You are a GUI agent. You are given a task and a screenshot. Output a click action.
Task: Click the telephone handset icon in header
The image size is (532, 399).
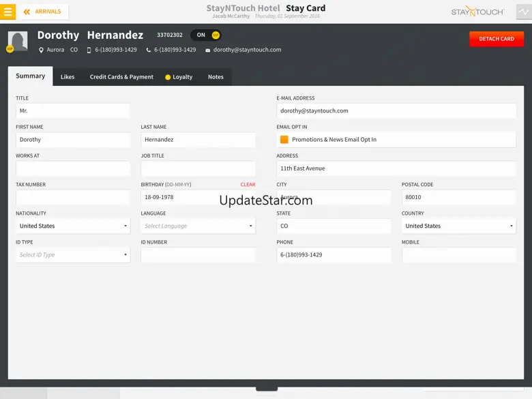148,50
